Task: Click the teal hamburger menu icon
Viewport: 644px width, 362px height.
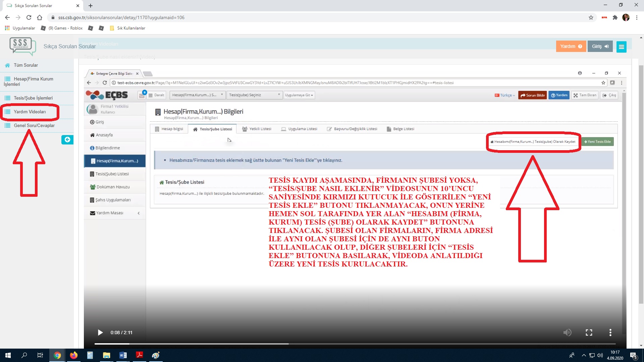Action: (x=621, y=47)
